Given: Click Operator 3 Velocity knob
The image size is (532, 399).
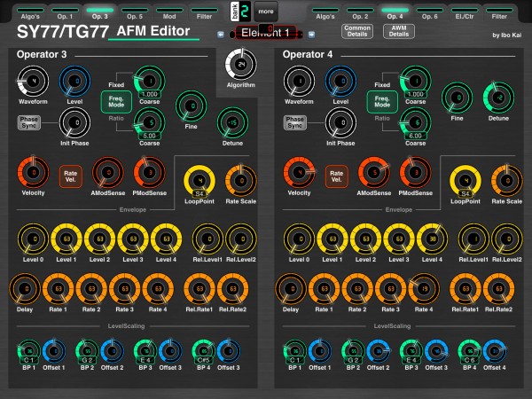Looking at the screenshot, I should [x=33, y=172].
